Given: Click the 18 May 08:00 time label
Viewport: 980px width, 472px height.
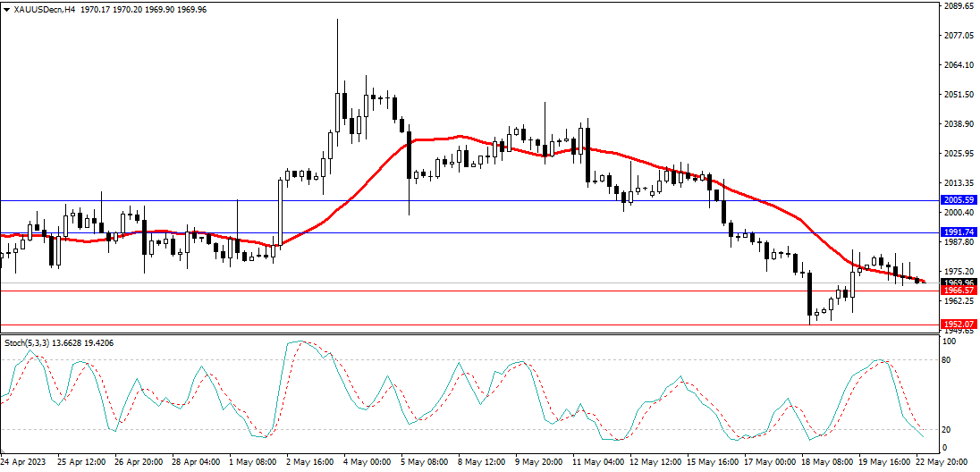Looking at the screenshot, I should pos(827,463).
